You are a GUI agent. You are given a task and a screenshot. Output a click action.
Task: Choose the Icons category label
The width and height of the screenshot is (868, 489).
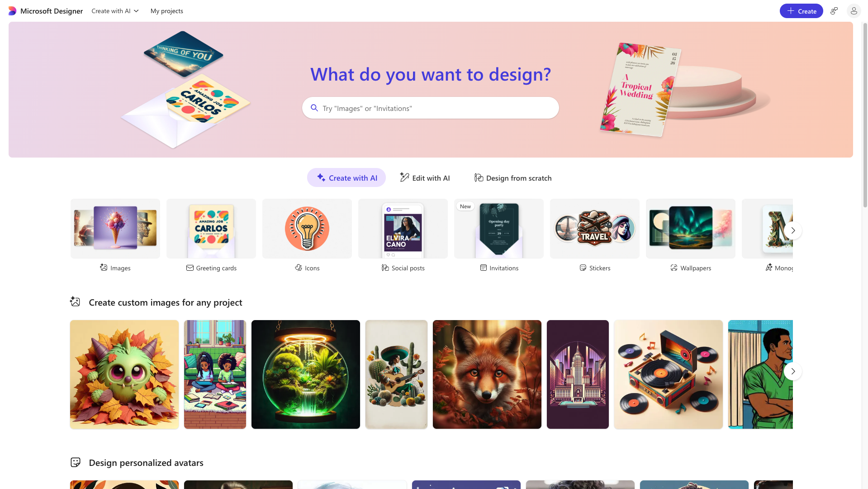pyautogui.click(x=312, y=268)
